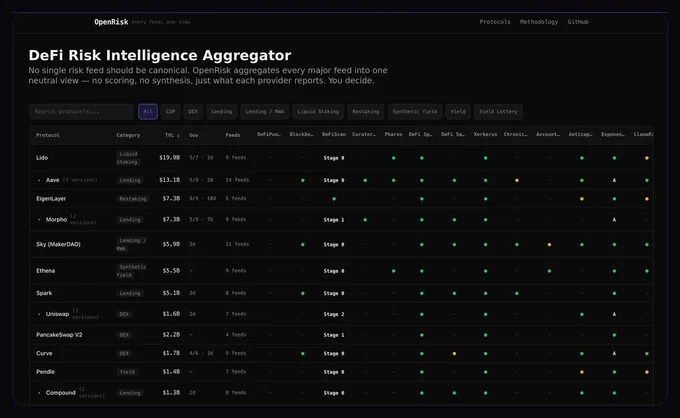This screenshot has width=680, height=418.
Task: Click the green LlamaRi dot in Curve row
Action: click(647, 353)
